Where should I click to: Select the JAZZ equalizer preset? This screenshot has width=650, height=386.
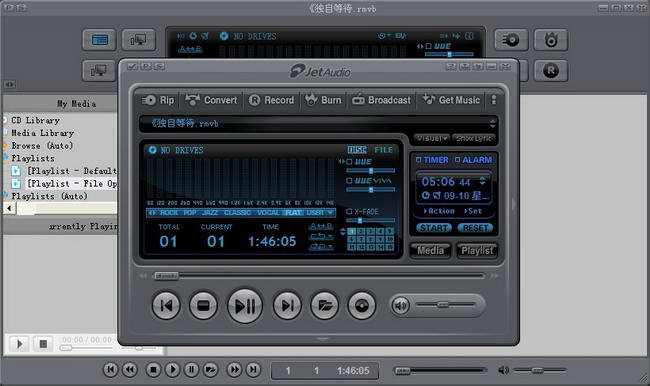click(x=210, y=213)
